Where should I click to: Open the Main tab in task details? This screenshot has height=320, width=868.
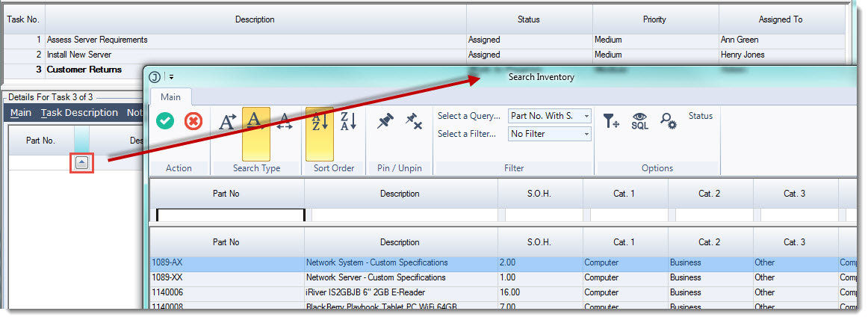coord(21,113)
